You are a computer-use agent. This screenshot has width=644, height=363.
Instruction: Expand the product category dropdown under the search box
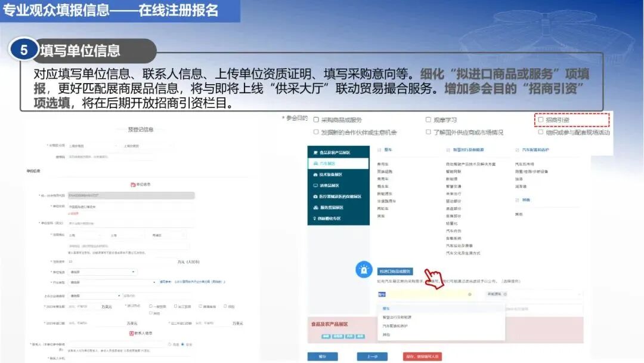click(x=469, y=293)
